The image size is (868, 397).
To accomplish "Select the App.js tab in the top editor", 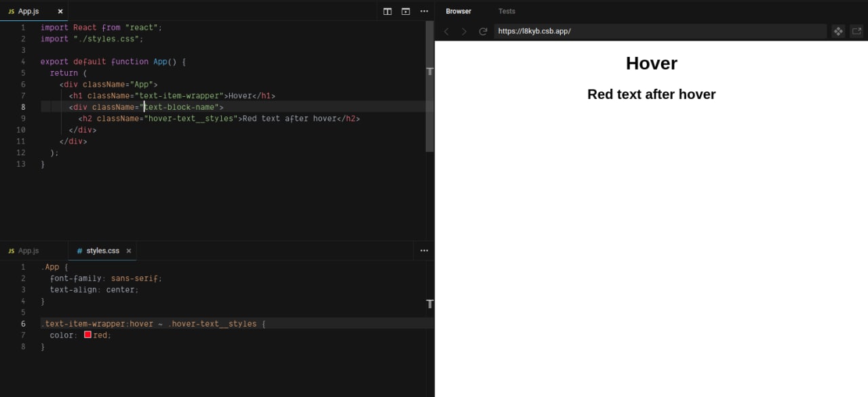I will 28,12.
